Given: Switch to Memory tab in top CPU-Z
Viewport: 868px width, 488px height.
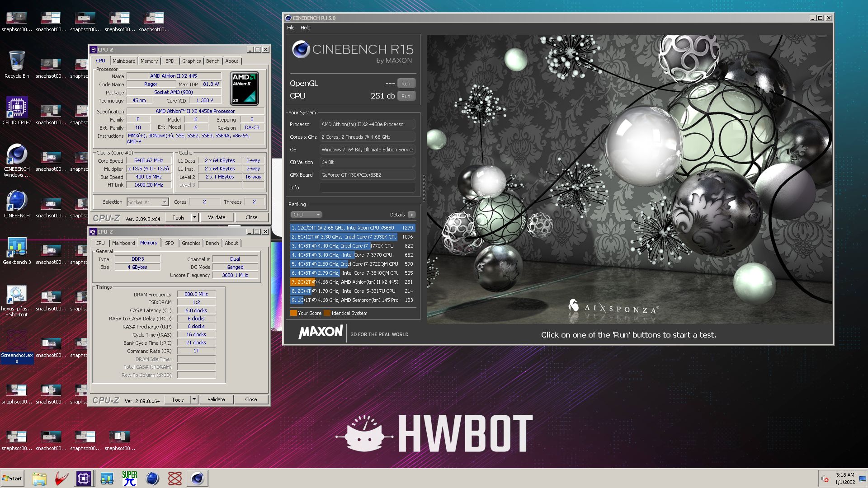Looking at the screenshot, I should 149,61.
